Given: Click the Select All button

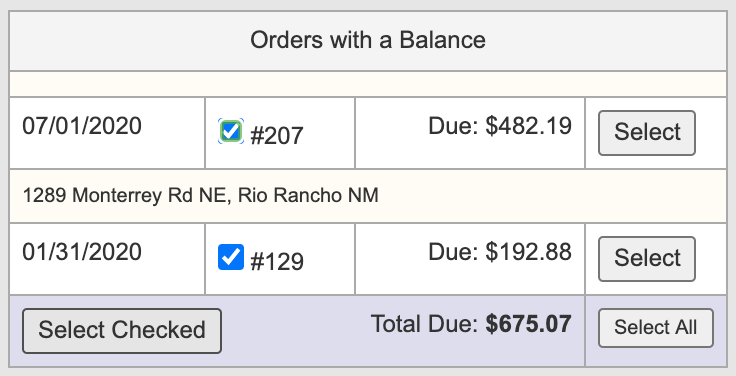Looking at the screenshot, I should tap(656, 328).
